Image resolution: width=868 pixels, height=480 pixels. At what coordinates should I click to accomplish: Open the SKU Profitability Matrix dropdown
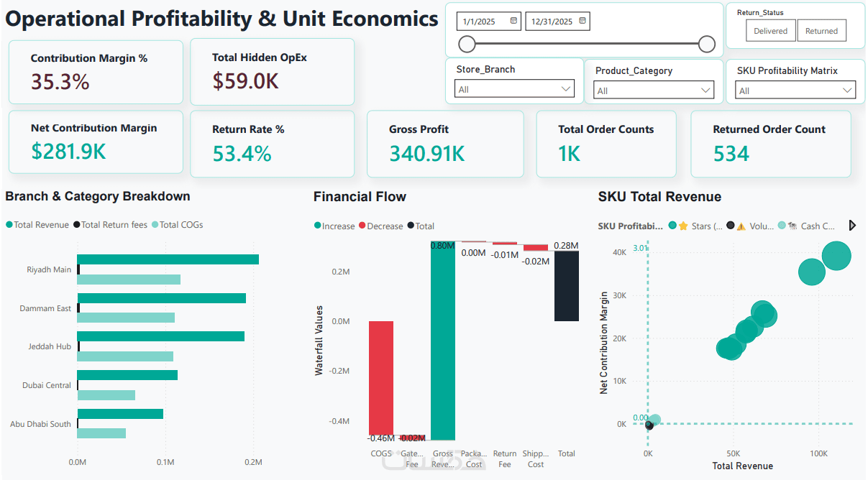[x=795, y=91]
